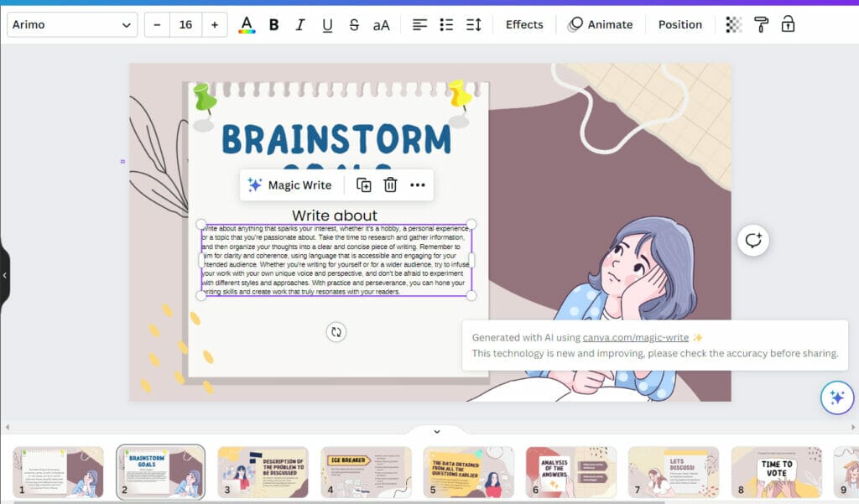Open line spacing settings
859x504 pixels.
coord(473,25)
